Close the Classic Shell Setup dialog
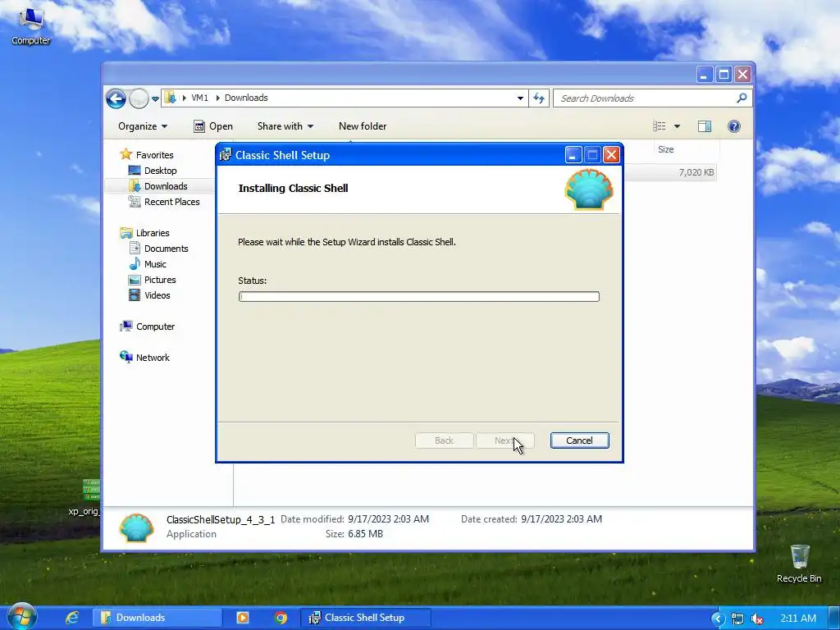 click(611, 155)
